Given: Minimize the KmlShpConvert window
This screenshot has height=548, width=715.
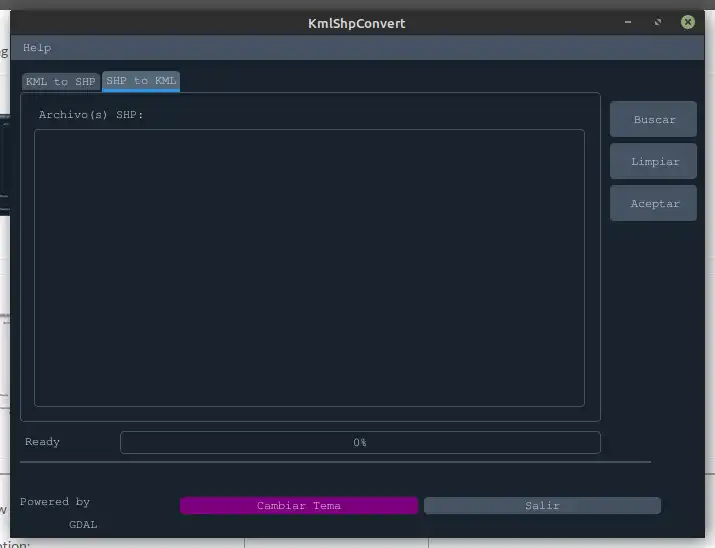Looking at the screenshot, I should click(628, 22).
